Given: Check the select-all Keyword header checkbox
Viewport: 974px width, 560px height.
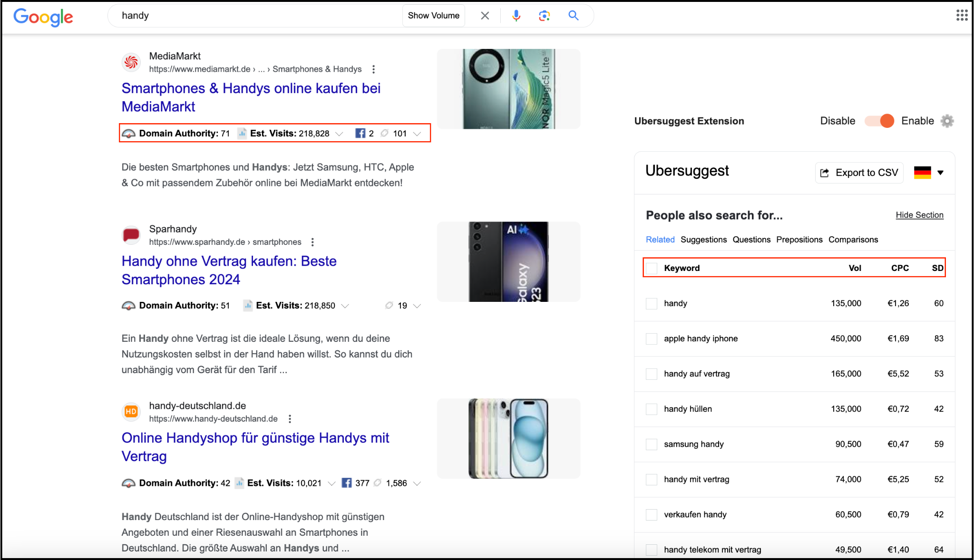Looking at the screenshot, I should point(652,268).
